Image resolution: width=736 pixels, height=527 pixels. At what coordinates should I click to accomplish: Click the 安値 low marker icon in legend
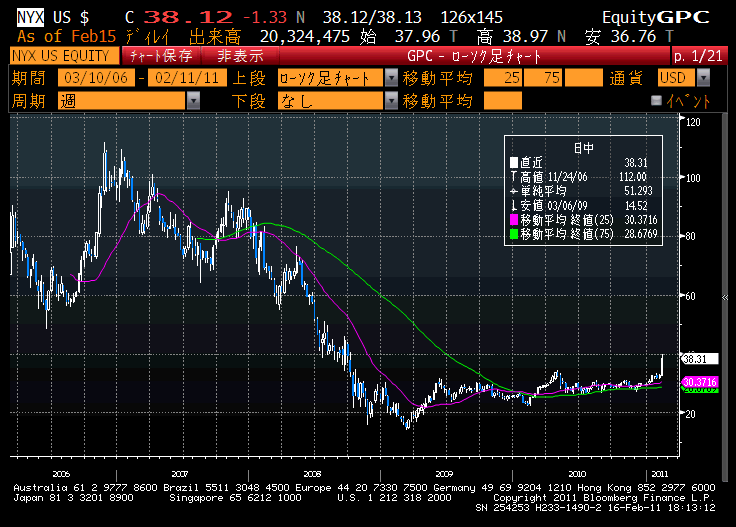point(514,206)
